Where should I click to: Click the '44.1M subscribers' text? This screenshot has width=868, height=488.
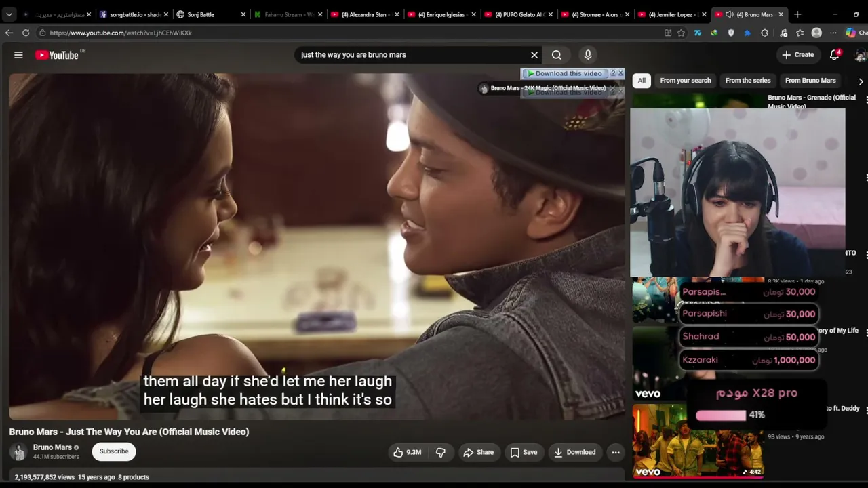pyautogui.click(x=56, y=457)
